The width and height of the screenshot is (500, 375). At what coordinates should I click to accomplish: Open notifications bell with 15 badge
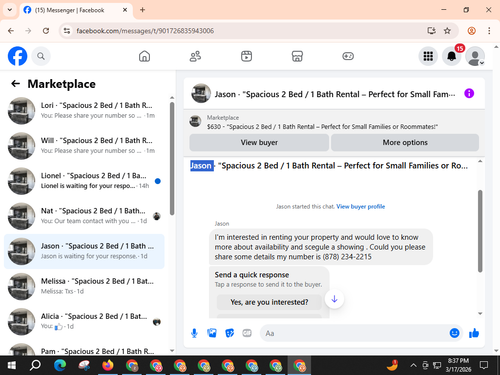pos(452,56)
